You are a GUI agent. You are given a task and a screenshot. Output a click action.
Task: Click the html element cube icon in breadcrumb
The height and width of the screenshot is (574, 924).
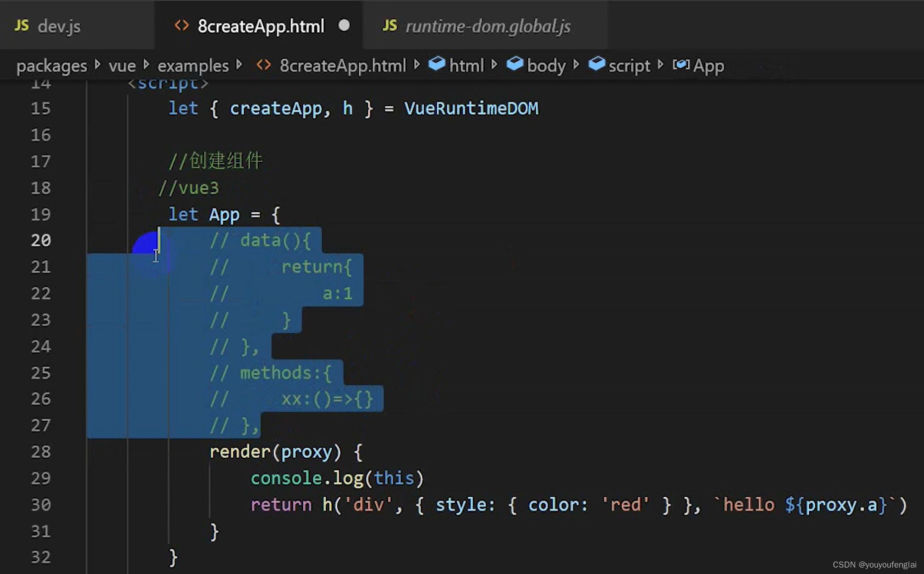click(x=436, y=64)
